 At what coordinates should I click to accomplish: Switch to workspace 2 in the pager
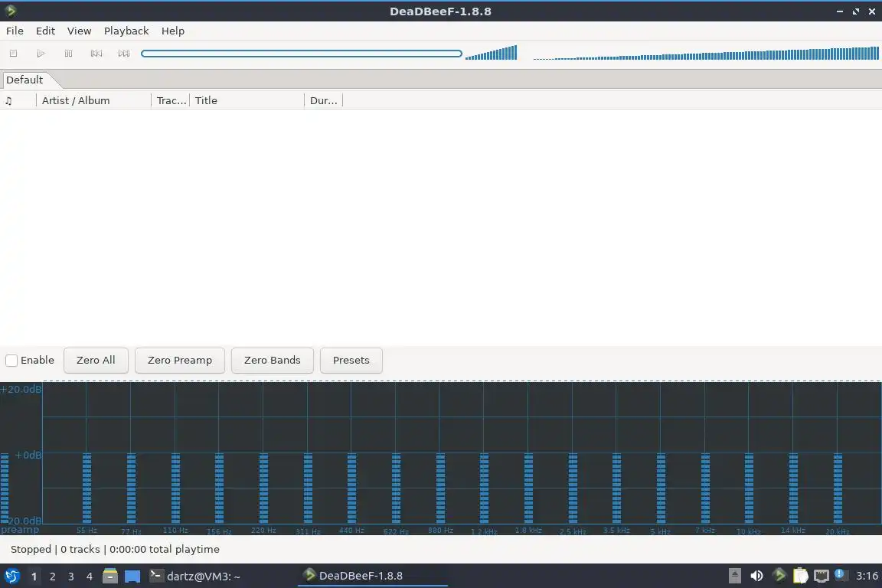(52, 577)
